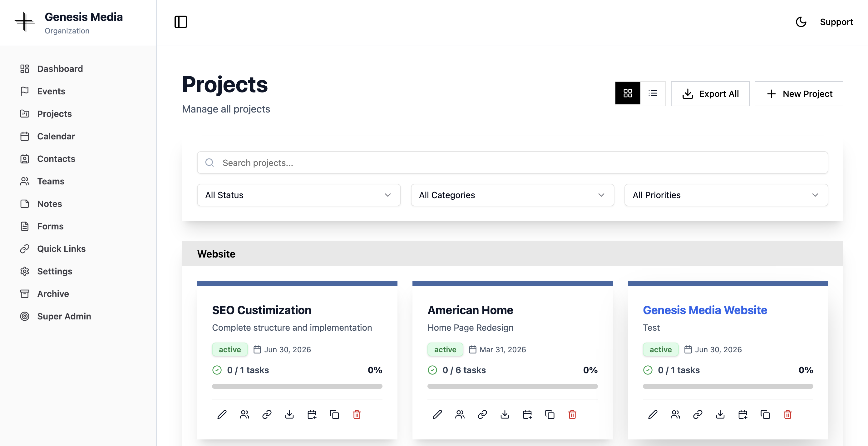Open the All Status dropdown
The height and width of the screenshot is (446, 868).
[x=298, y=195]
